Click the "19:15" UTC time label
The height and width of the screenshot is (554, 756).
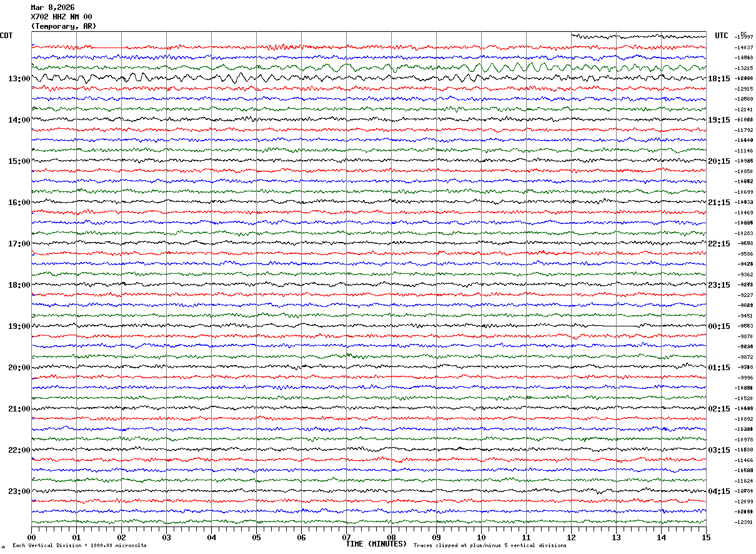[719, 120]
